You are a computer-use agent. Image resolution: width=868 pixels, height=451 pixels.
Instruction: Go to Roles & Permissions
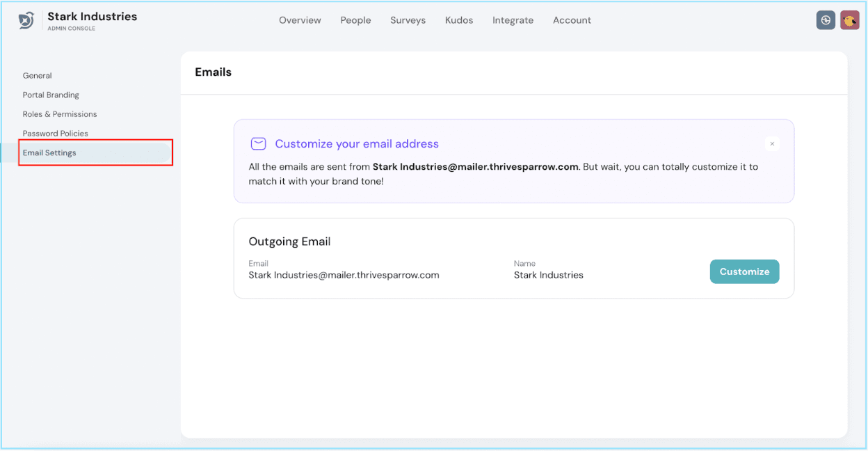coord(60,114)
